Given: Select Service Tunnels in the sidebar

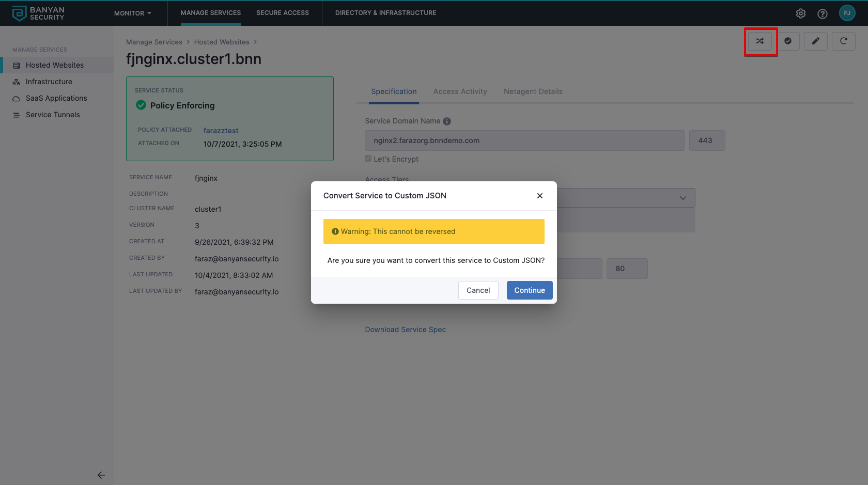Looking at the screenshot, I should [x=53, y=115].
